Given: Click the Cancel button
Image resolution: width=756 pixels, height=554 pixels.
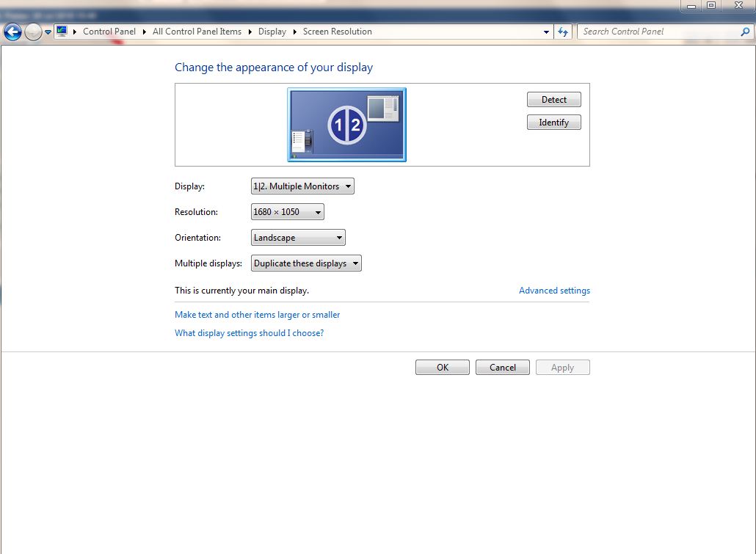Looking at the screenshot, I should click(502, 367).
